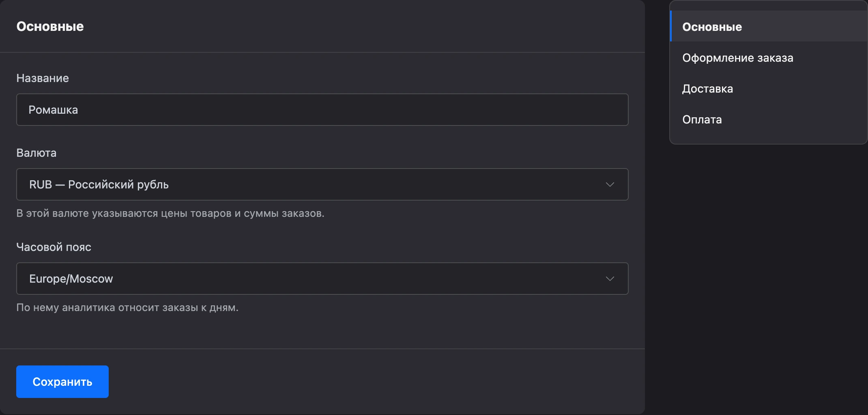The height and width of the screenshot is (415, 868).
Task: Open the Валюта dropdown
Action: 322,184
